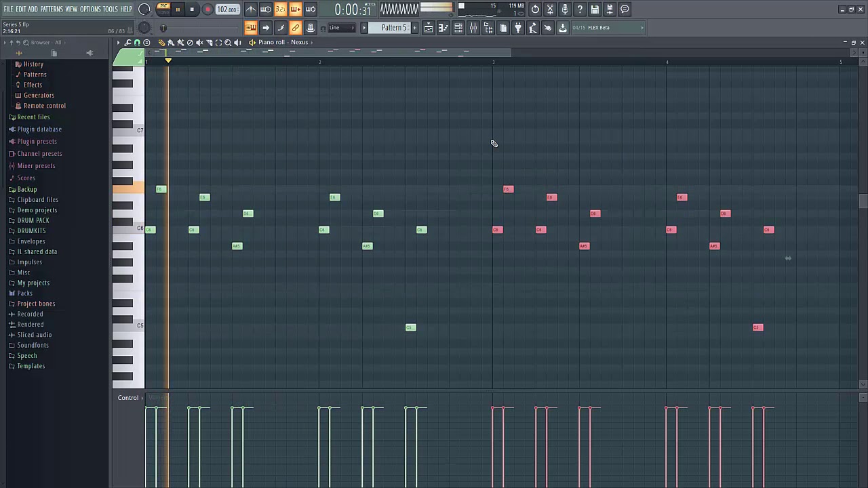Click the Playback speaker tool in piano roll
Image resolution: width=868 pixels, height=488 pixels.
click(237, 42)
